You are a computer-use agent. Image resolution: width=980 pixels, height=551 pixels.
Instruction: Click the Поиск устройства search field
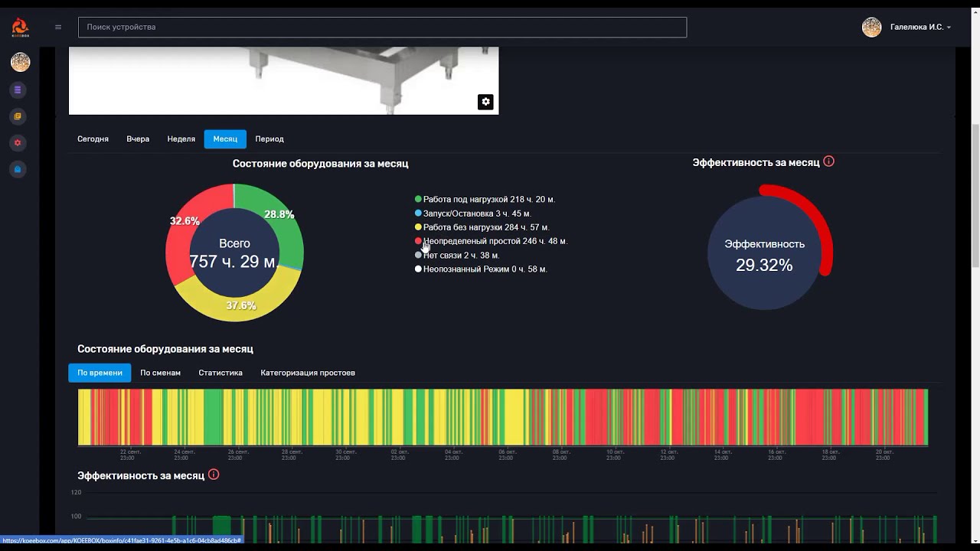(x=382, y=27)
